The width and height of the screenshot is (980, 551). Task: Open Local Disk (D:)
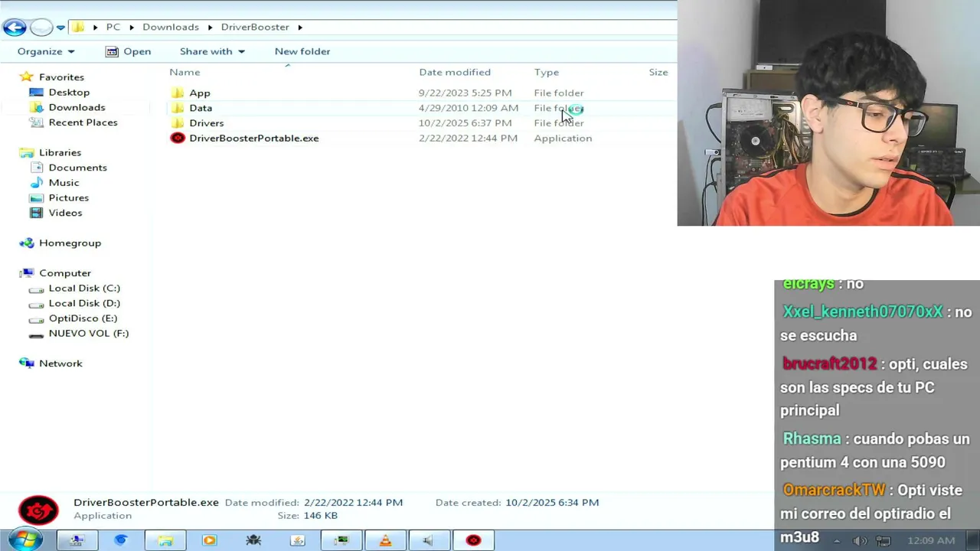[x=84, y=303]
